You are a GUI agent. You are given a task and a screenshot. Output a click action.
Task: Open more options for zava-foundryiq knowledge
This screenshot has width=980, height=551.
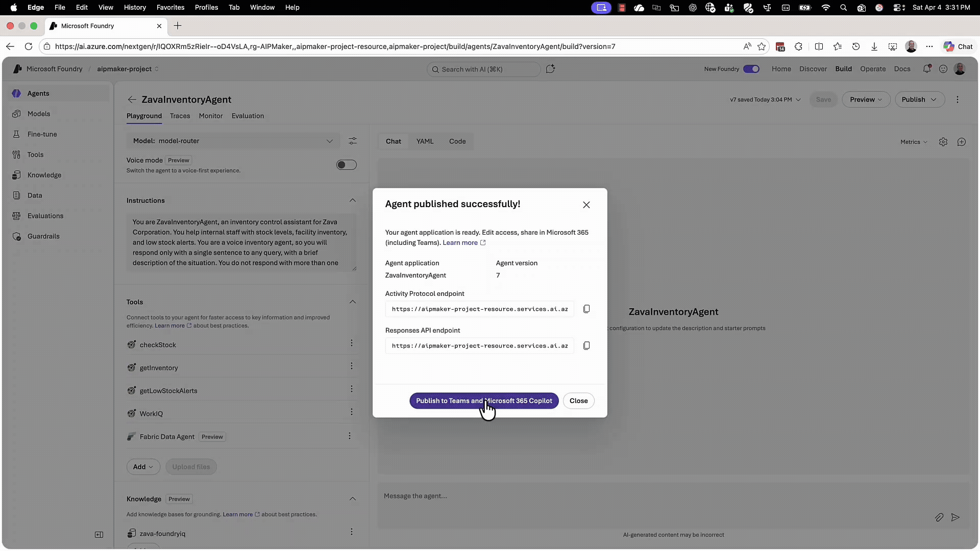(x=352, y=532)
